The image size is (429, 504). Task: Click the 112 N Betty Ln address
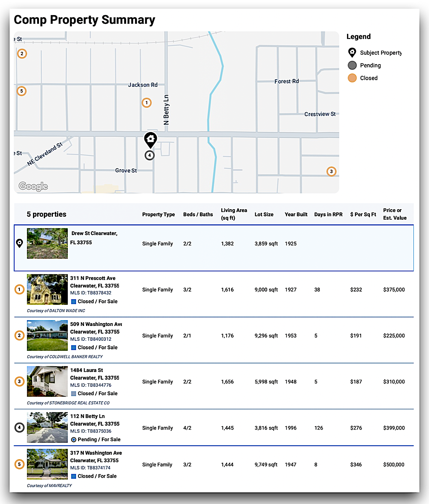click(95, 420)
